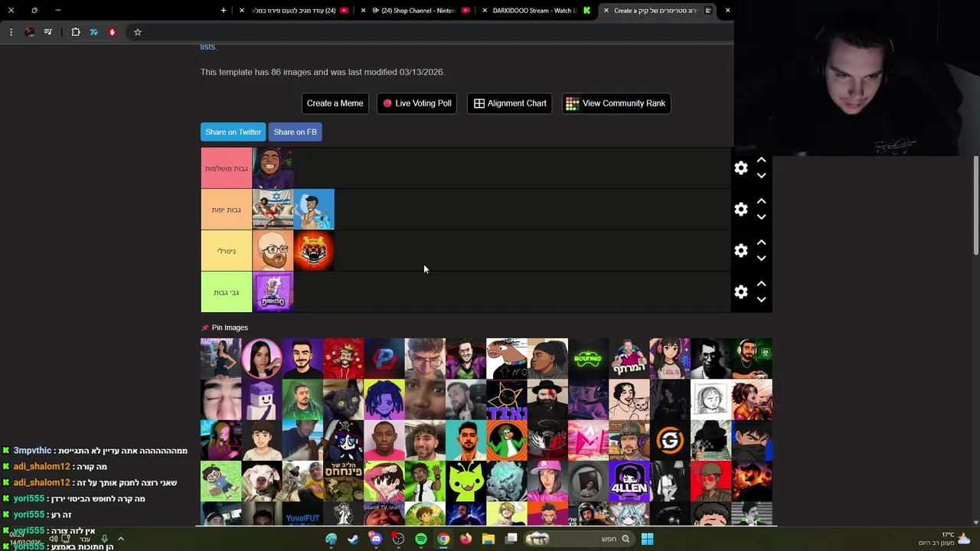Select the roaring tiger logo image
The height and width of the screenshot is (551, 980).
point(314,250)
